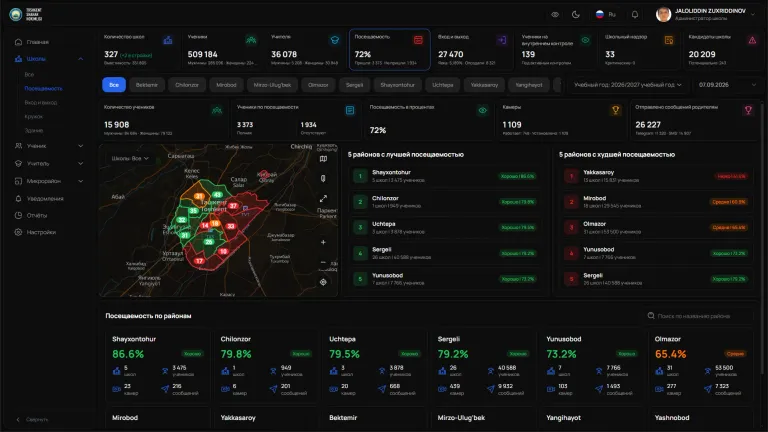Zoom out on the map
Image resolution: width=768 pixels, height=432 pixels.
(323, 263)
